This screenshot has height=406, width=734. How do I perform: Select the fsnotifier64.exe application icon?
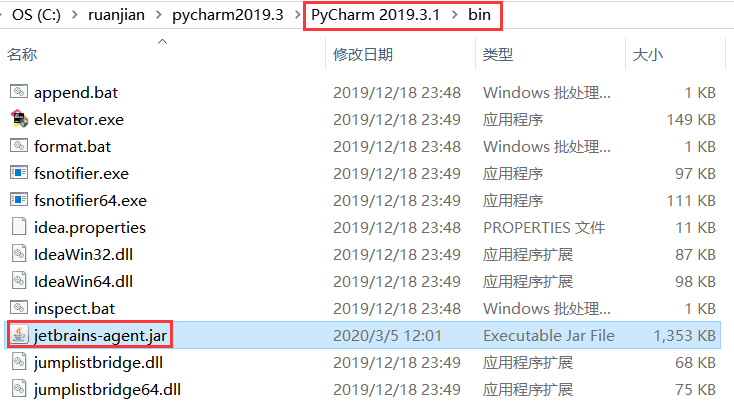[x=19, y=200]
